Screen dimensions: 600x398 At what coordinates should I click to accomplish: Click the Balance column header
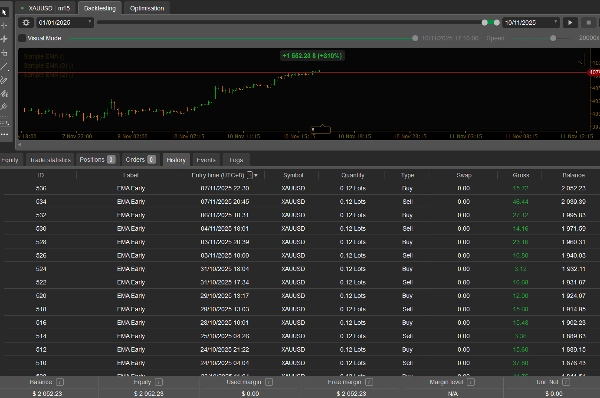pos(574,175)
